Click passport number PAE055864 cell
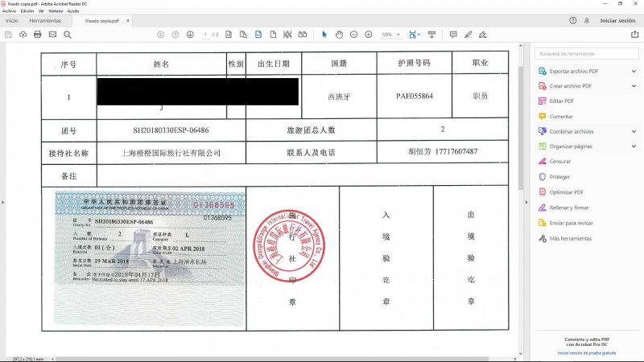Screen dimensions: 644x362 415,96
